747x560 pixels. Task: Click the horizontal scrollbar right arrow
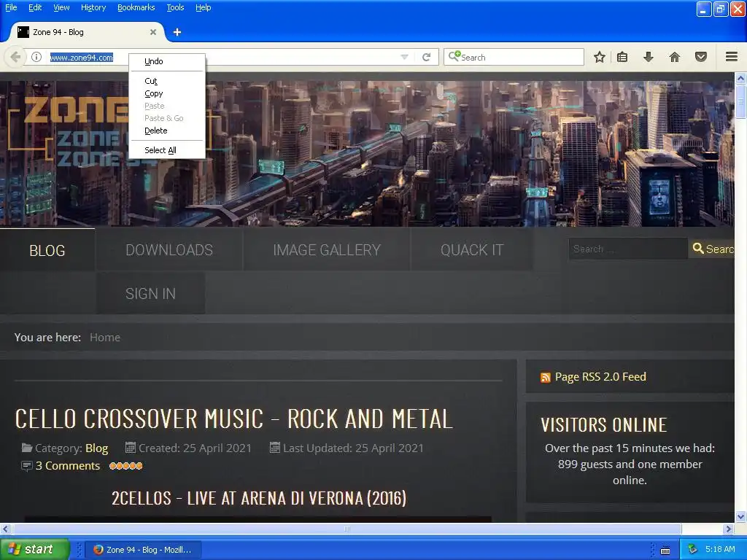[728, 529]
